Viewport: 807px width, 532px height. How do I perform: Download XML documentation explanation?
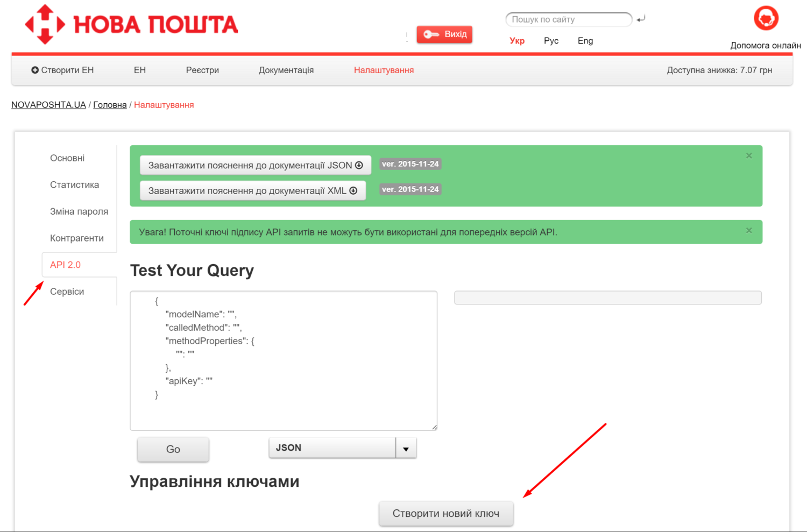tap(253, 190)
